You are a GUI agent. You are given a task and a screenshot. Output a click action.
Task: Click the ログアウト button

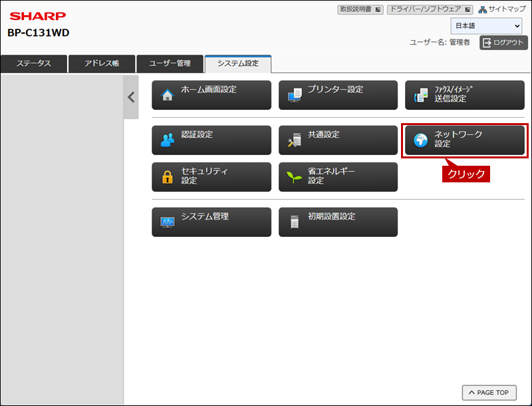pos(503,43)
